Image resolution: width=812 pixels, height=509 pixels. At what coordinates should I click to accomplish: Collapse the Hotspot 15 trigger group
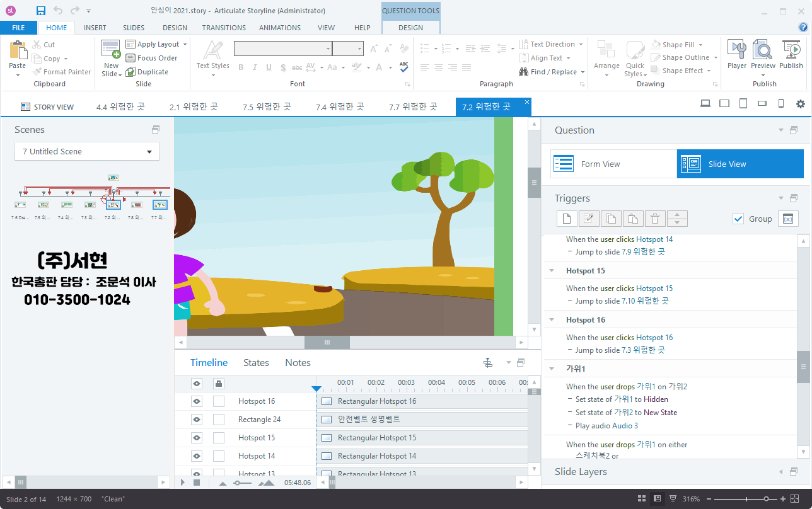tap(552, 271)
